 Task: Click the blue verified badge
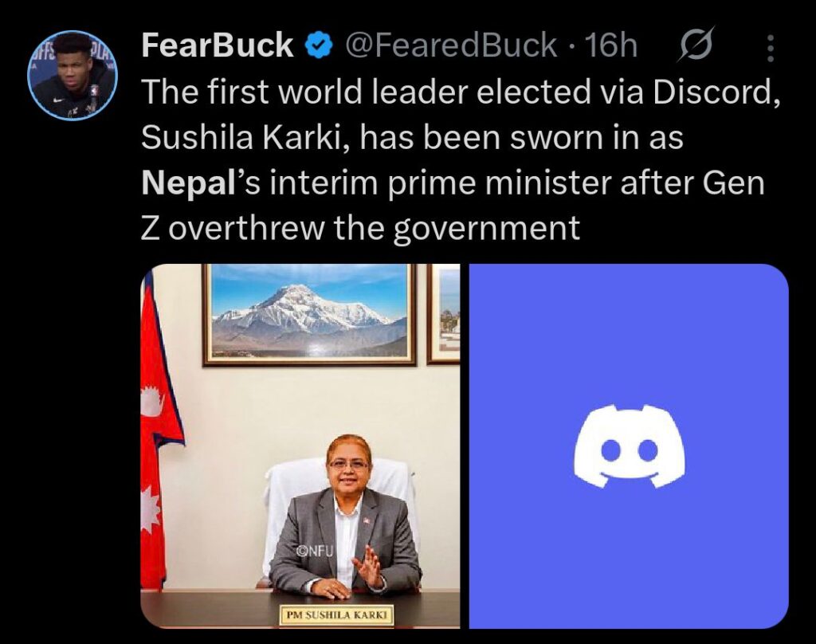tap(320, 46)
